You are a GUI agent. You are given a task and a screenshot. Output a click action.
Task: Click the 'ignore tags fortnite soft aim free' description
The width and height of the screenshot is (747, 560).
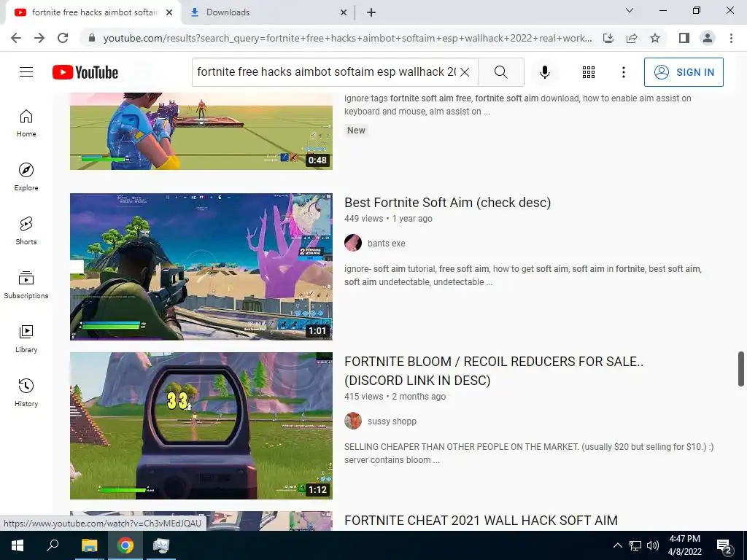pyautogui.click(x=517, y=105)
